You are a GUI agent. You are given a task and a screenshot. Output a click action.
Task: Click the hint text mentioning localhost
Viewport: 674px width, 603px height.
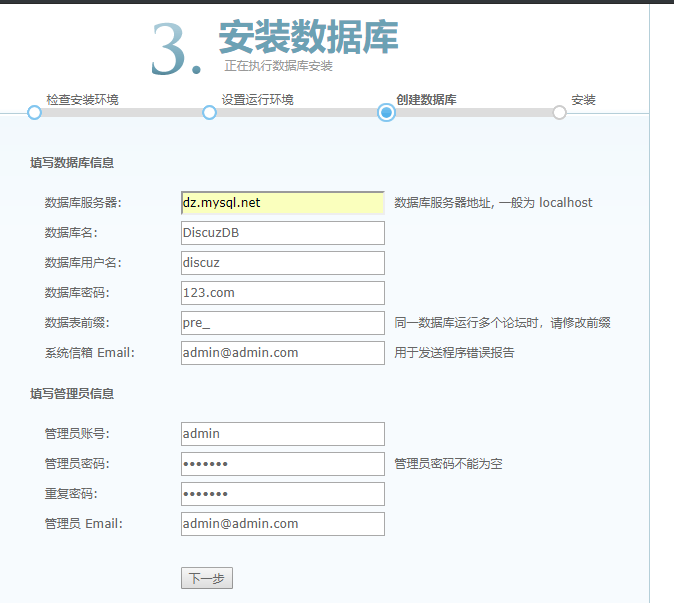click(493, 203)
